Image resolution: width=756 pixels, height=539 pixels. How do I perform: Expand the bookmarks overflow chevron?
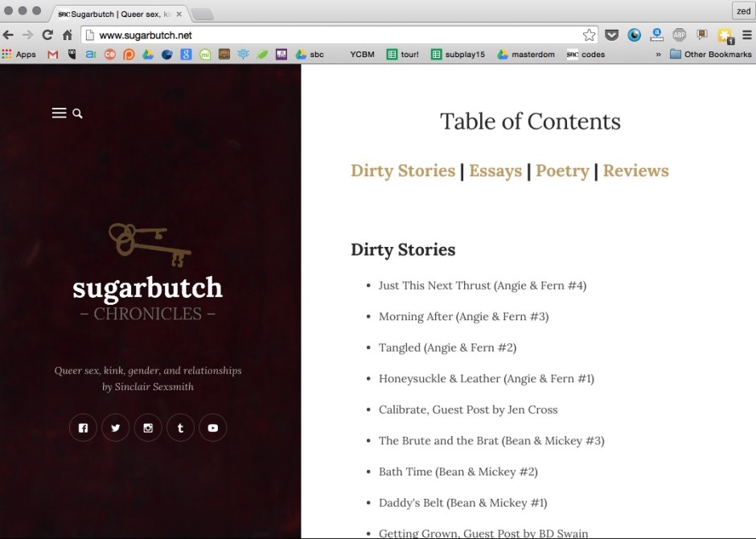pyautogui.click(x=659, y=55)
